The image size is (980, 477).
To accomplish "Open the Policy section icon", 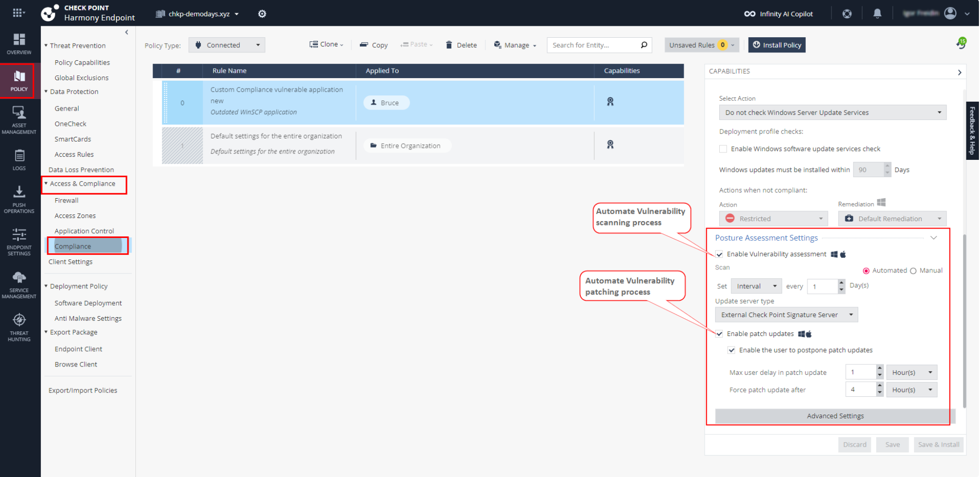I will pos(19,76).
